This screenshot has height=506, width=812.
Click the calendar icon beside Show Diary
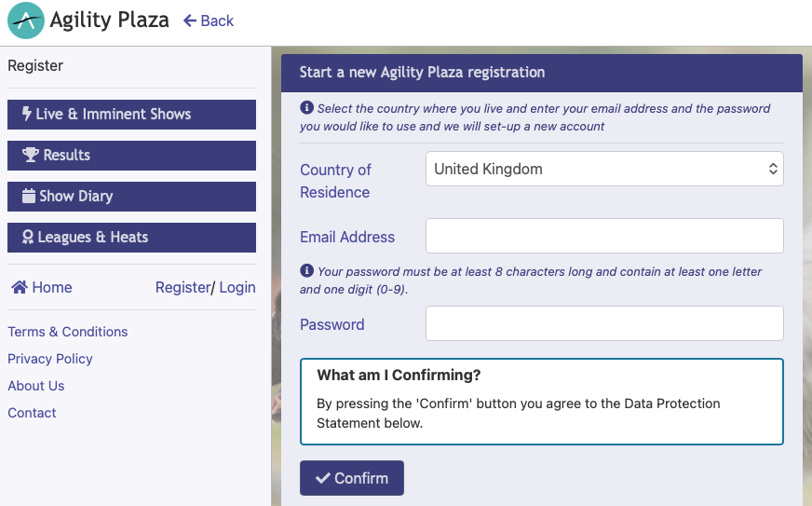28,197
